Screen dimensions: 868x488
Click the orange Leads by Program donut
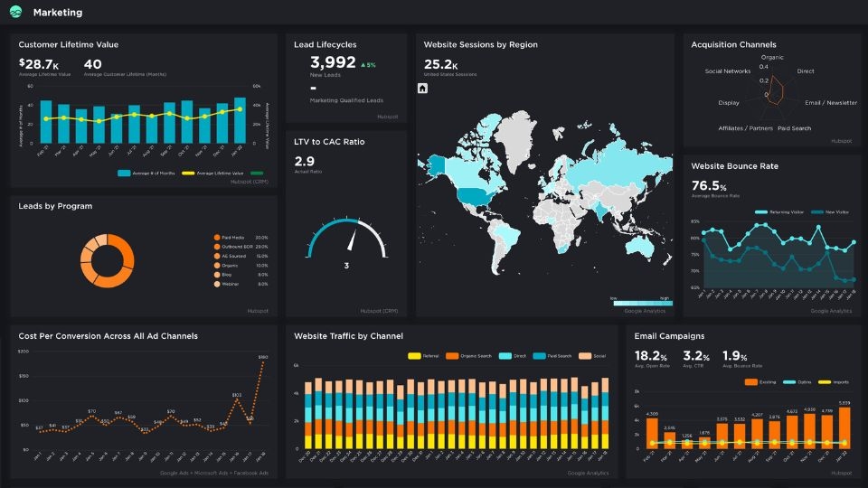point(108,260)
